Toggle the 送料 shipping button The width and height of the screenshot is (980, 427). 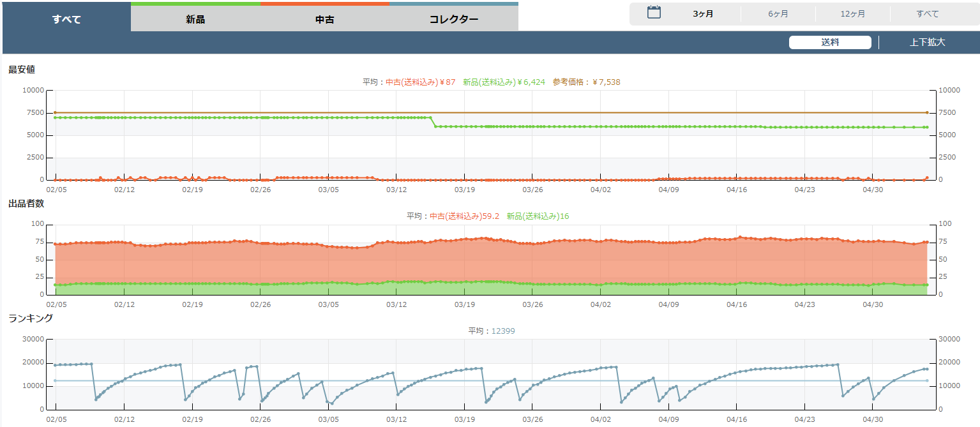pyautogui.click(x=829, y=43)
